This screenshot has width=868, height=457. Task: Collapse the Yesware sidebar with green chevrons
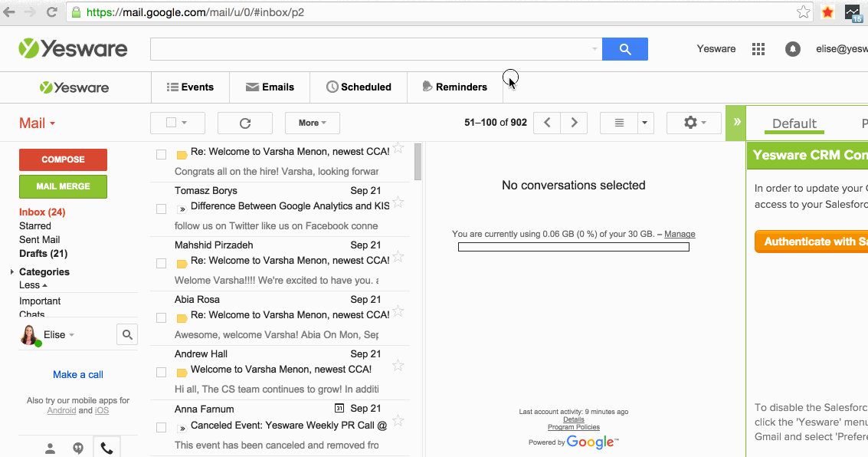tap(736, 123)
